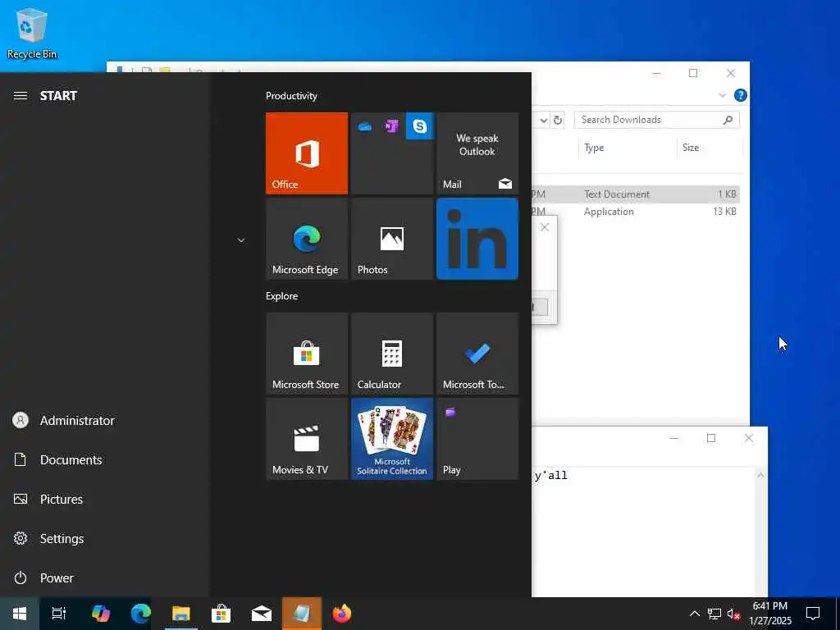840x630 pixels.
Task: Refresh the Explorer folder view
Action: [x=558, y=120]
